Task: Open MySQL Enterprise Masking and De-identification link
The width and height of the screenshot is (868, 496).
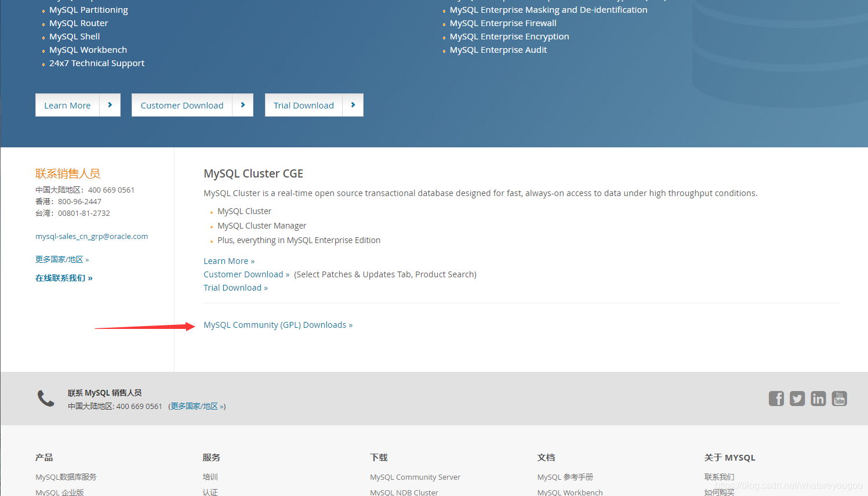Action: [549, 10]
